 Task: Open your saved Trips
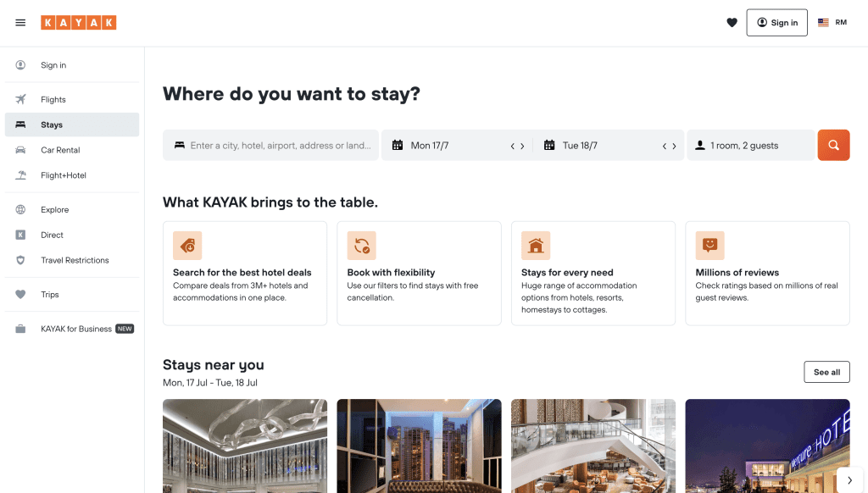click(49, 294)
